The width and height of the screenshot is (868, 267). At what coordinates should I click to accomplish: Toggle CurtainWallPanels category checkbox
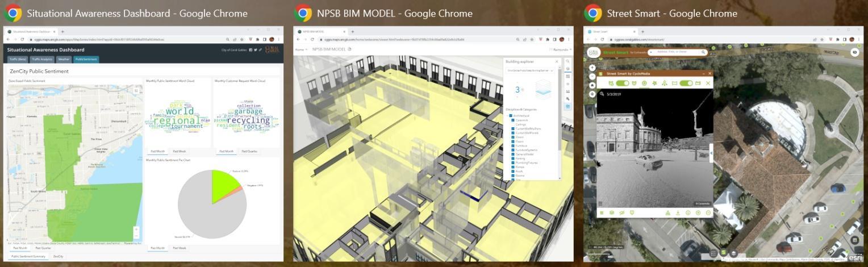coord(513,133)
